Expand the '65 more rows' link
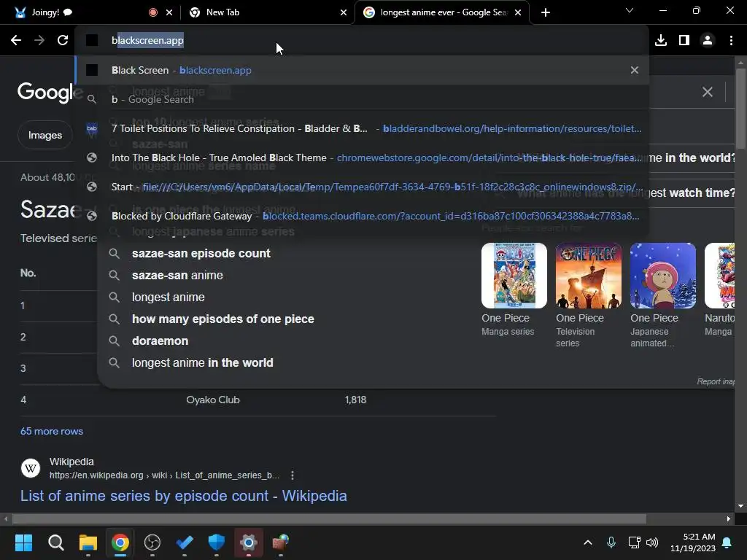This screenshot has height=560, width=747. click(52, 431)
